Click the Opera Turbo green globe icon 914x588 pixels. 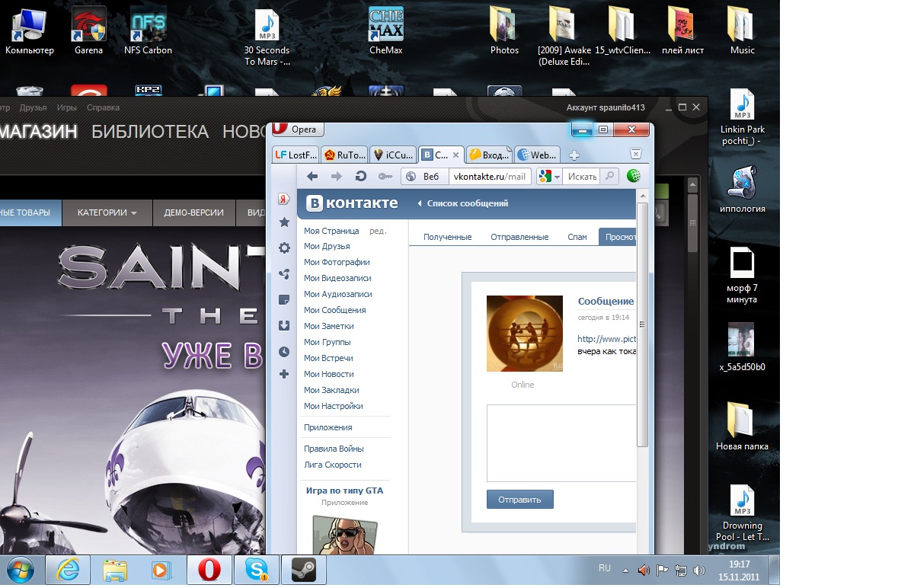pyautogui.click(x=634, y=176)
